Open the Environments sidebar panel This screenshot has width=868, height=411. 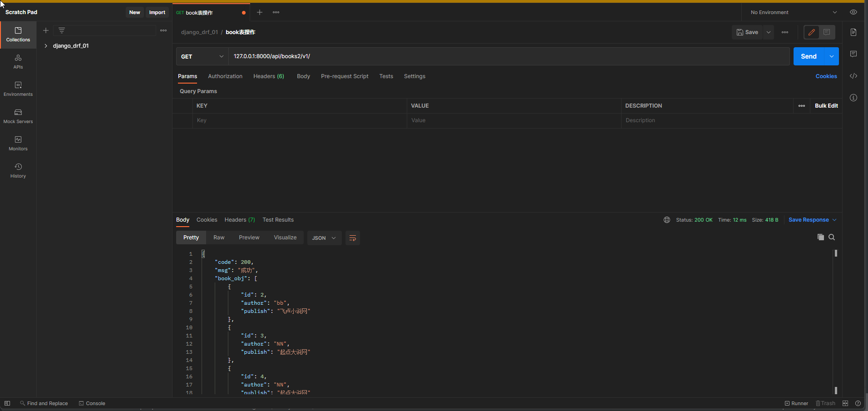(18, 89)
